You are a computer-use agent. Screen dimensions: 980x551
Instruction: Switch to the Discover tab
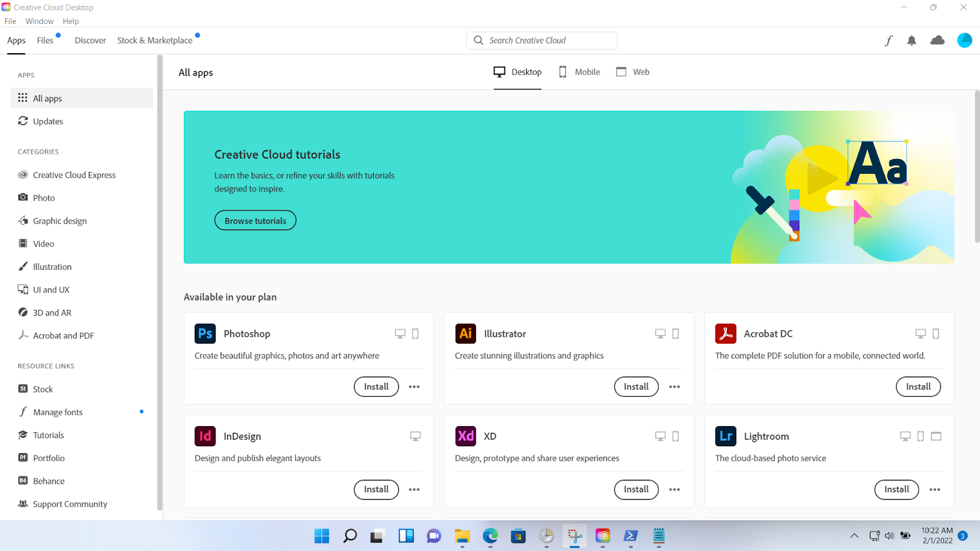pos(90,40)
